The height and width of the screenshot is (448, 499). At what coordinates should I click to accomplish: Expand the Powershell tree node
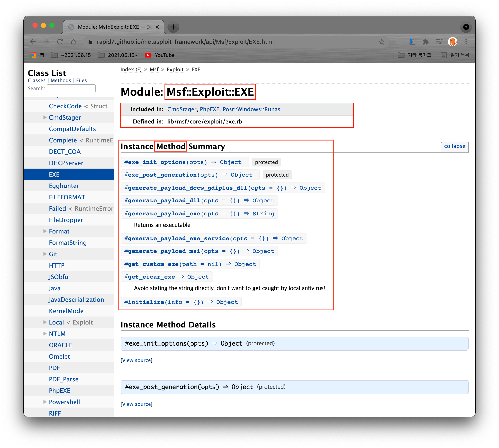click(45, 402)
